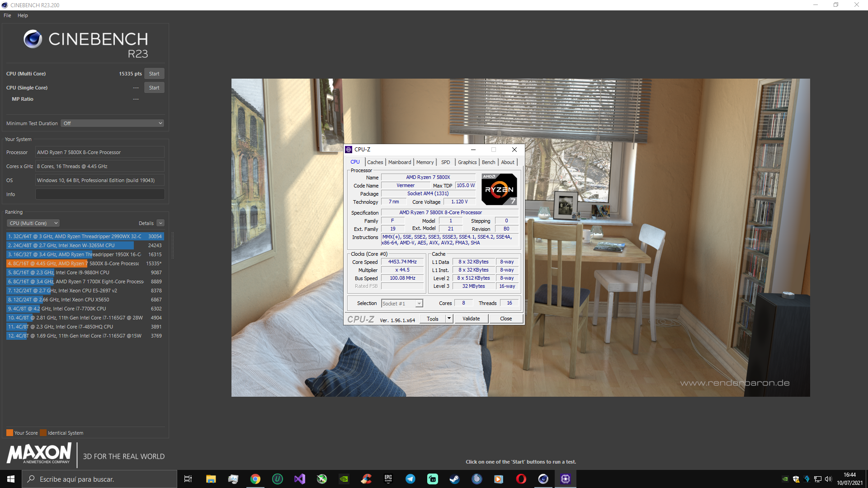The width and height of the screenshot is (868, 488).
Task: Launch CCleaner from the taskbar
Action: click(366, 479)
